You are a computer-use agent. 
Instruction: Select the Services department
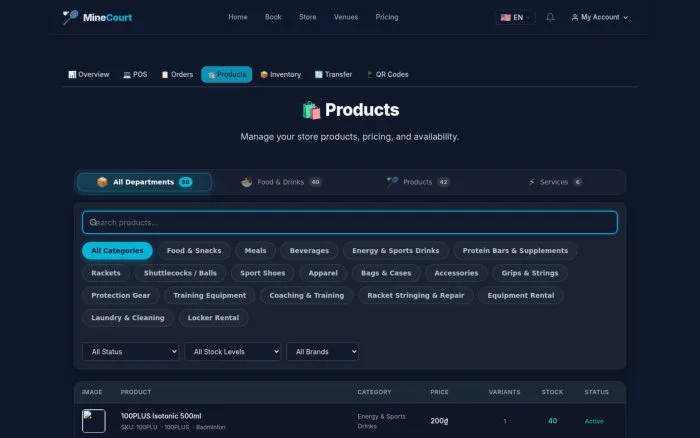point(555,182)
